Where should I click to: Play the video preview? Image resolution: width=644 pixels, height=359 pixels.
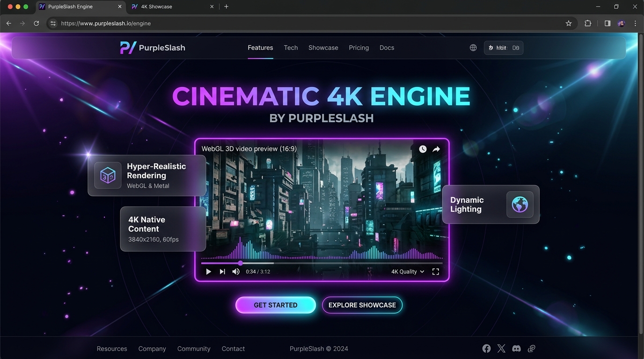(x=209, y=272)
